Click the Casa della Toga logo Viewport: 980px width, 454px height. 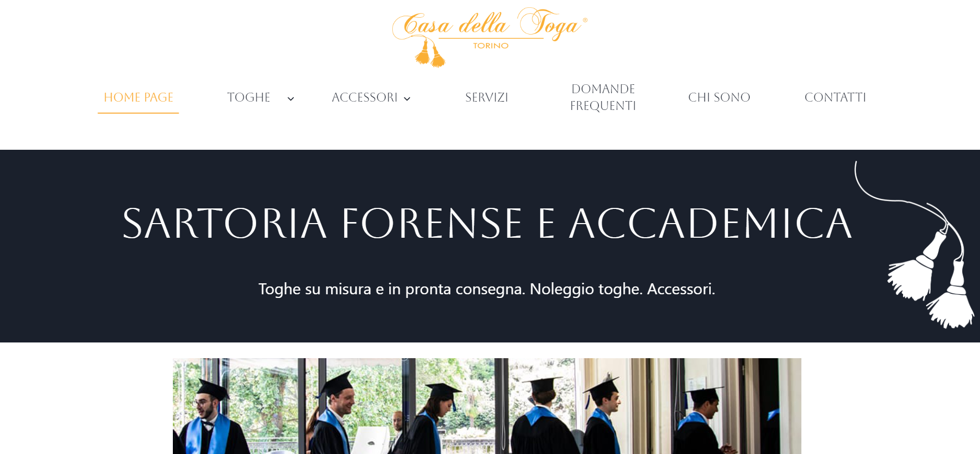pos(490,37)
